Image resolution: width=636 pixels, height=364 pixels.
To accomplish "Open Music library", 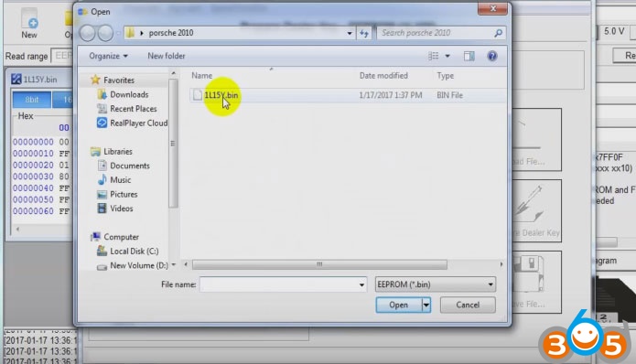I will (120, 180).
